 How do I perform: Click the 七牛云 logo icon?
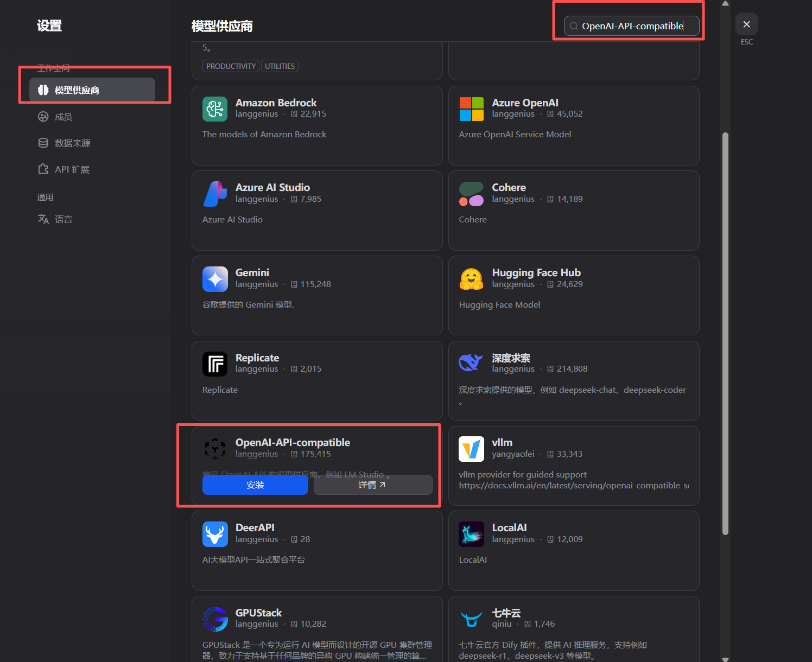pyautogui.click(x=472, y=619)
